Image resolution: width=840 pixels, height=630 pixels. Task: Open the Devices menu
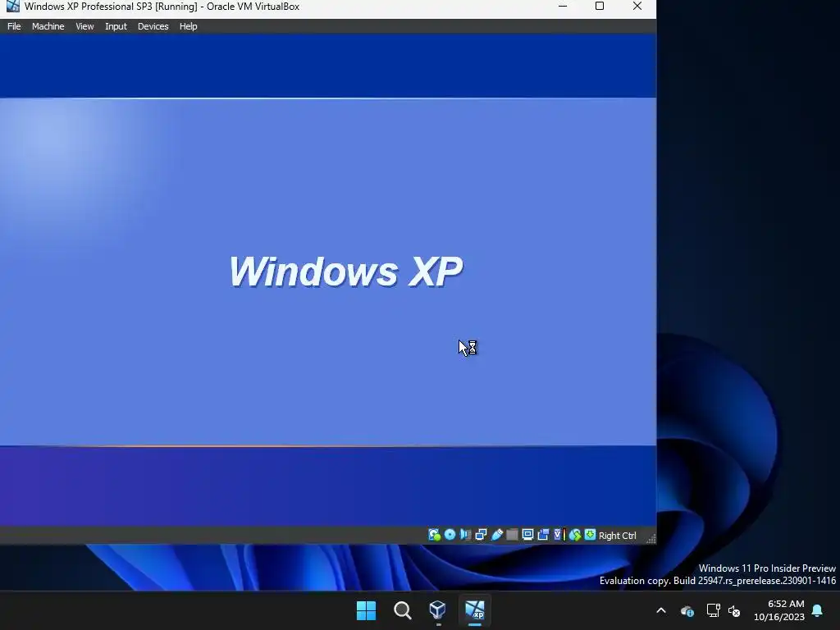pos(153,26)
